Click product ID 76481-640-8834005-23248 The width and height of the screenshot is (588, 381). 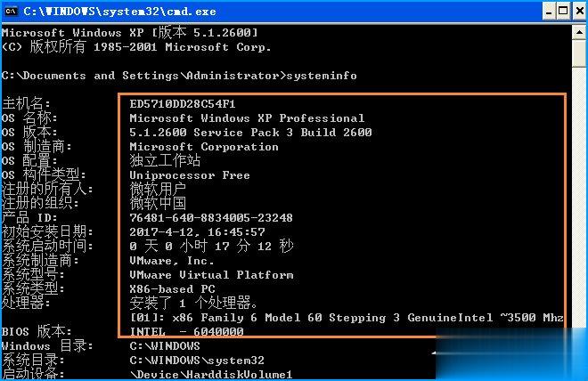pyautogui.click(x=211, y=218)
